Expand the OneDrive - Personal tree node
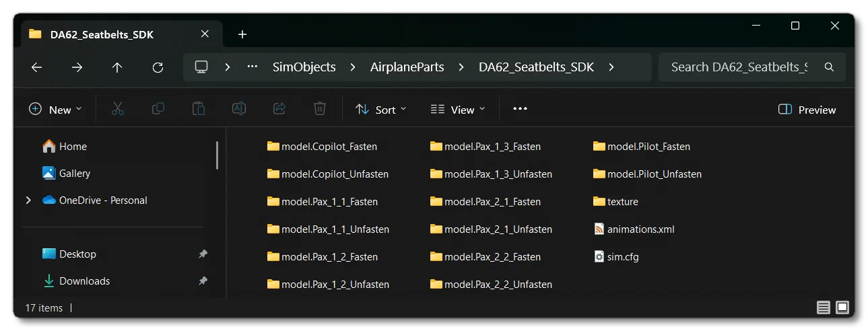 pos(28,200)
